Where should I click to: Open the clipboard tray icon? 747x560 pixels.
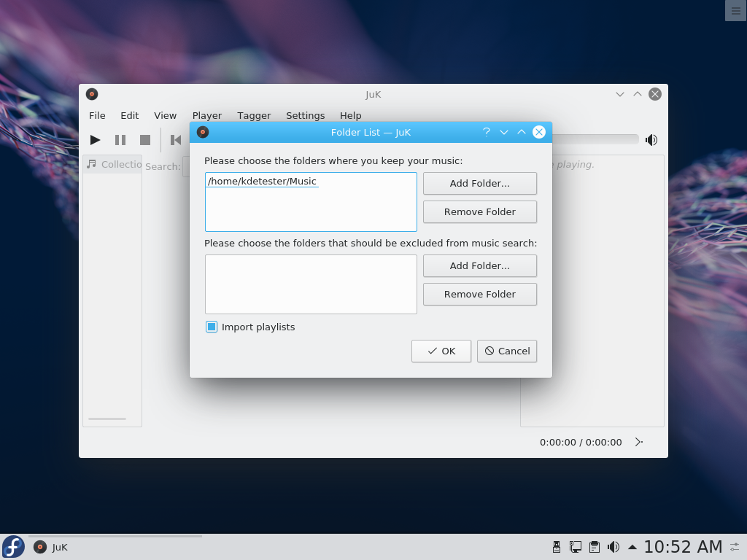pyautogui.click(x=594, y=547)
